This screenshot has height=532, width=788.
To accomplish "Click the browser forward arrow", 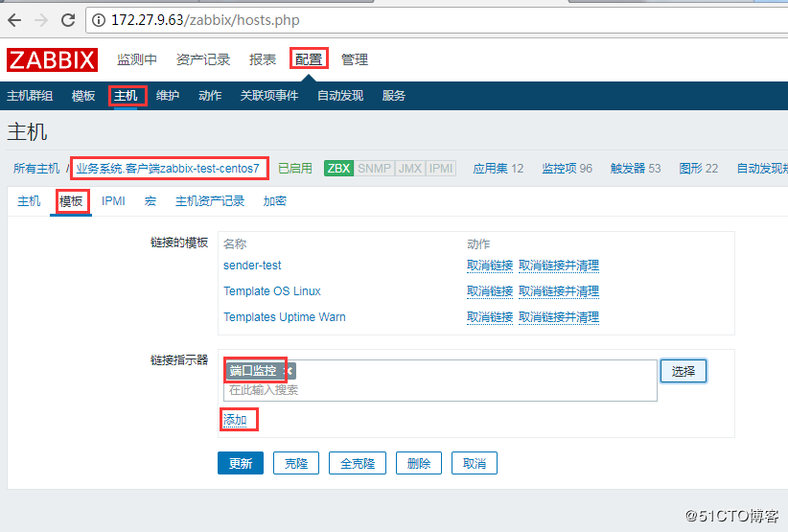I will pyautogui.click(x=41, y=20).
